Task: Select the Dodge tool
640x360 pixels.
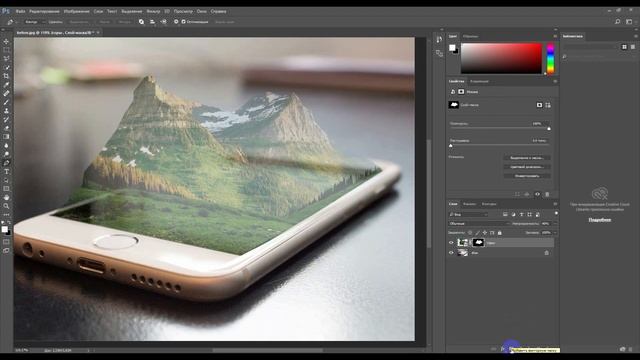Action: [6, 154]
